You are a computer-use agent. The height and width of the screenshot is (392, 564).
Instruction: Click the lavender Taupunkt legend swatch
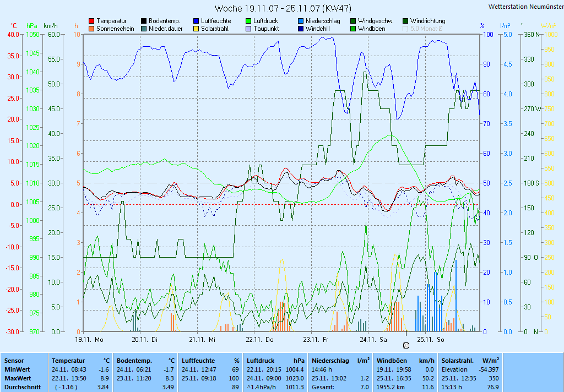tap(248, 29)
